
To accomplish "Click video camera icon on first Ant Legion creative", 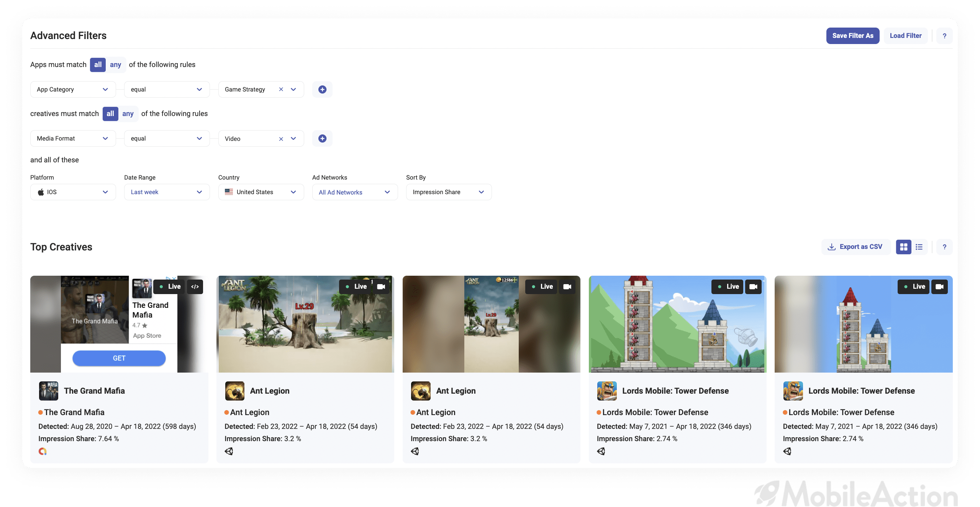I will pyautogui.click(x=381, y=286).
